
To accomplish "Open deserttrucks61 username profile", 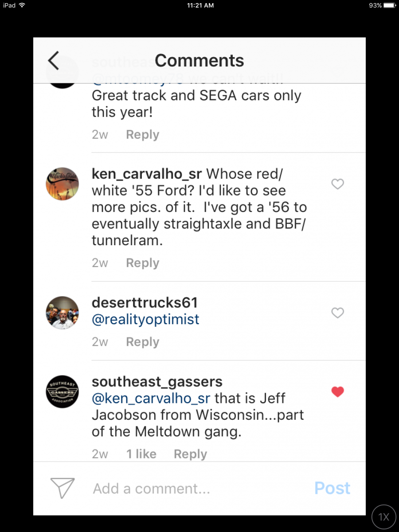I will pyautogui.click(x=145, y=303).
